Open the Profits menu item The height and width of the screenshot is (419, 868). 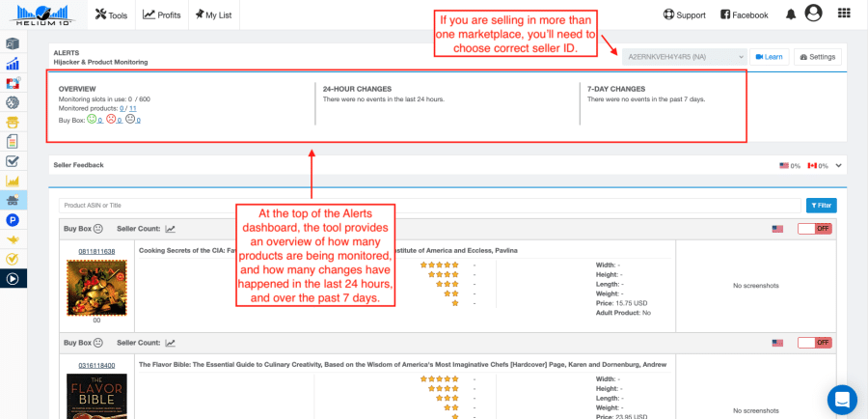click(162, 15)
